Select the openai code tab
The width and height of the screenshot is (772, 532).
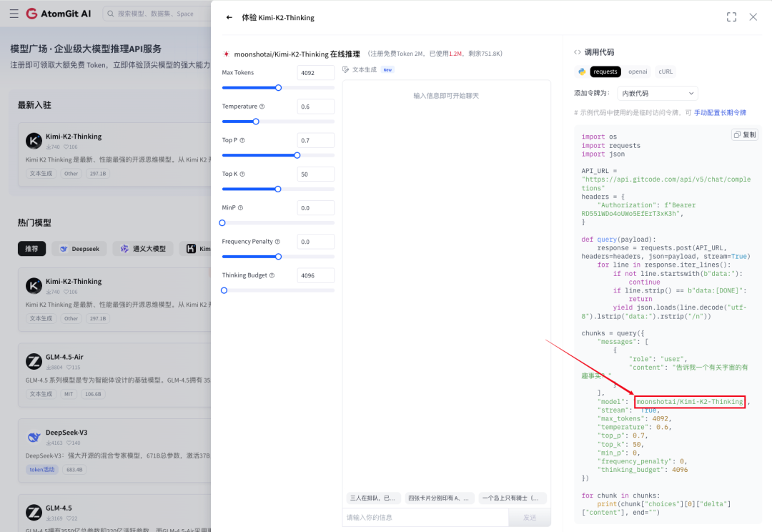coord(638,72)
